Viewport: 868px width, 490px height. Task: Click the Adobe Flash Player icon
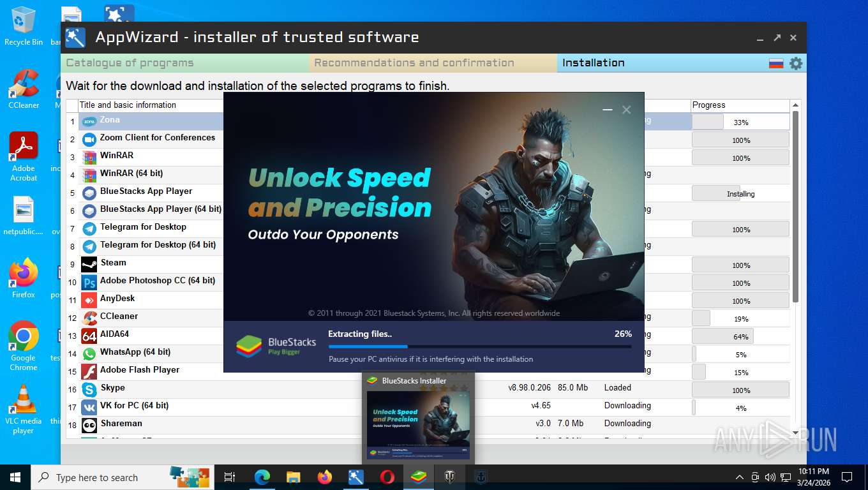coord(89,371)
